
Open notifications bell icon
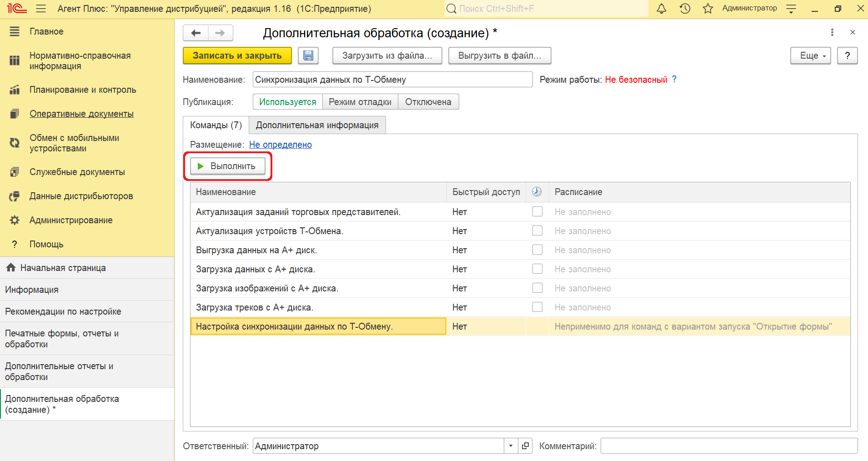(x=662, y=9)
